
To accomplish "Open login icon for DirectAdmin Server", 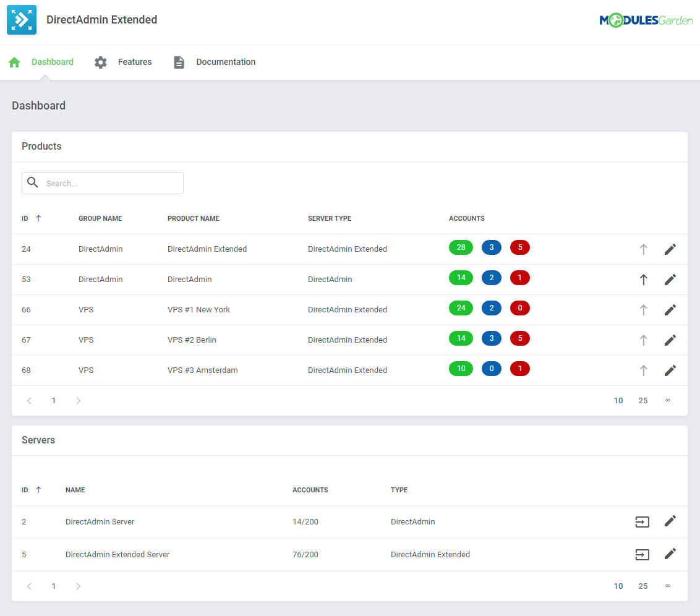I will (x=642, y=521).
